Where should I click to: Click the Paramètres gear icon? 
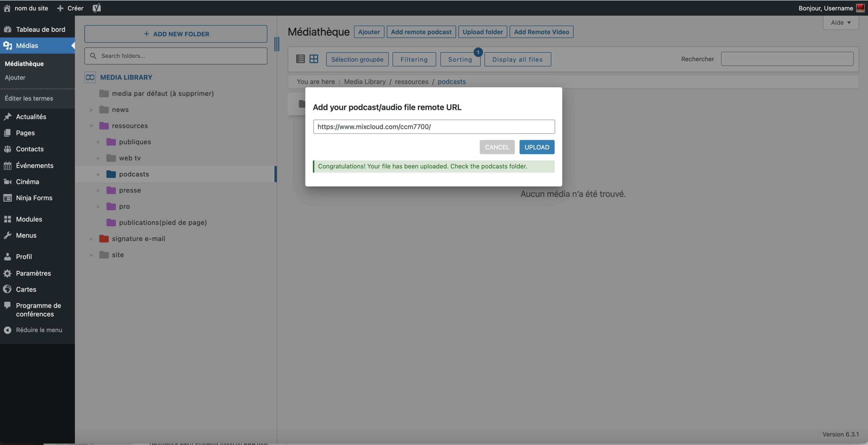[7, 273]
